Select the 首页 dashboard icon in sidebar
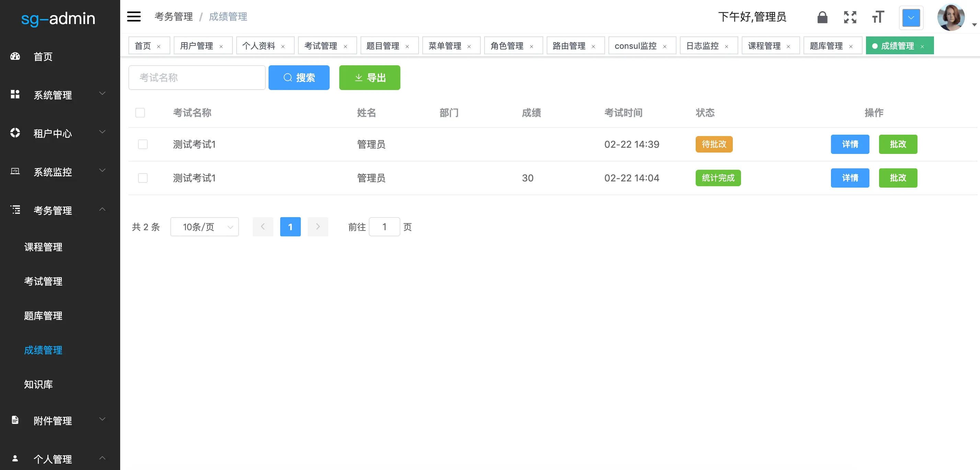 coord(15,57)
